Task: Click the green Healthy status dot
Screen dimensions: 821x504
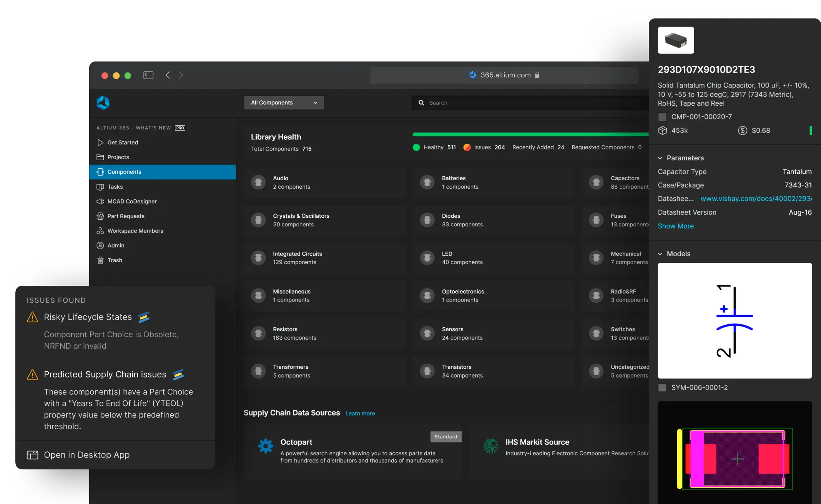Action: point(416,148)
